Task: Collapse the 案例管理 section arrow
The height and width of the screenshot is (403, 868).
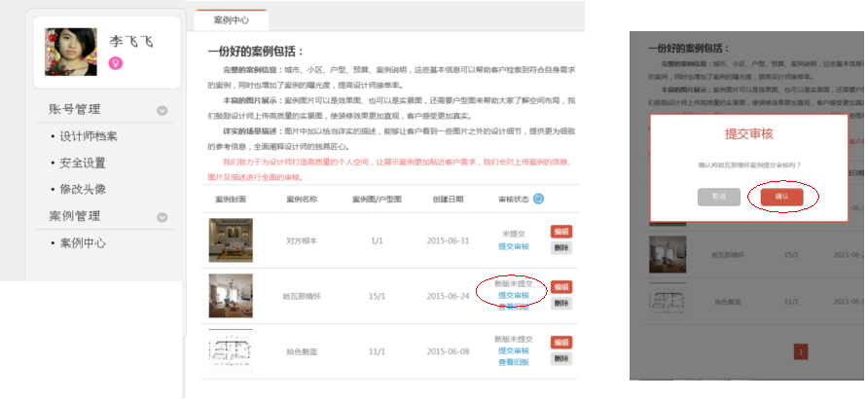Action: click(x=163, y=216)
